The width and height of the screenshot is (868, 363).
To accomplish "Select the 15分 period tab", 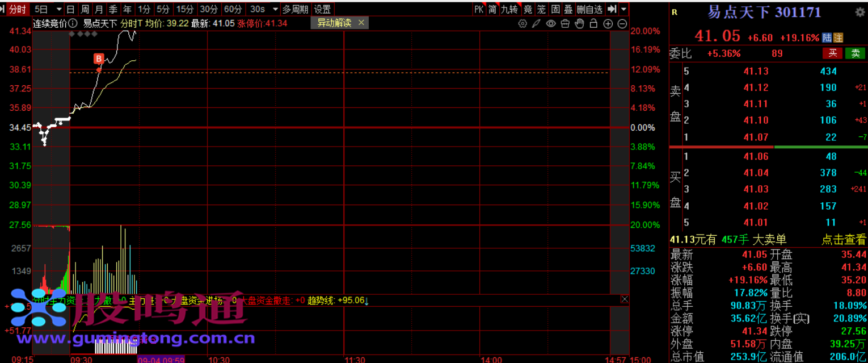I will 184,9.
